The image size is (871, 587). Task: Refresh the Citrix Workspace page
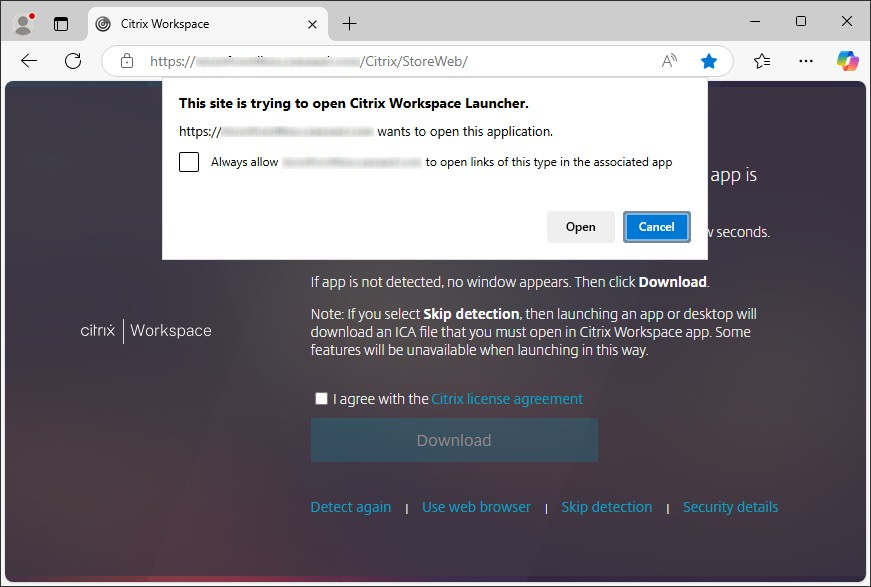[x=72, y=60]
